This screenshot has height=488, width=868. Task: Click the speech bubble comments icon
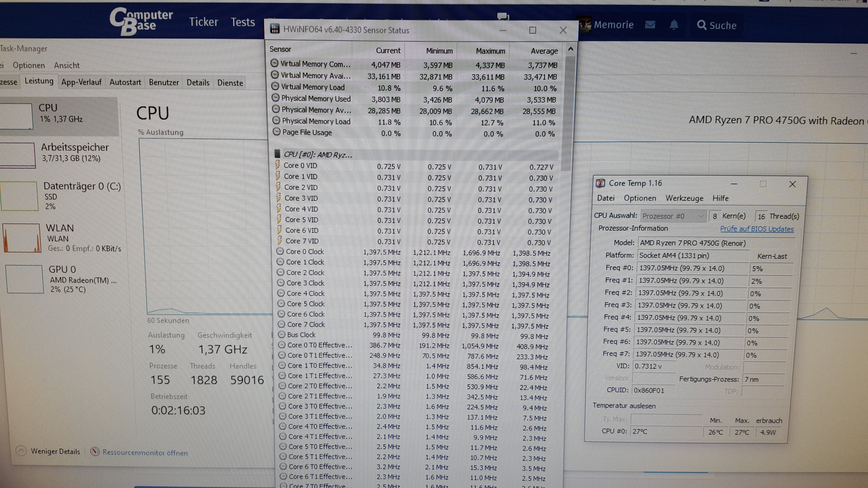click(503, 16)
